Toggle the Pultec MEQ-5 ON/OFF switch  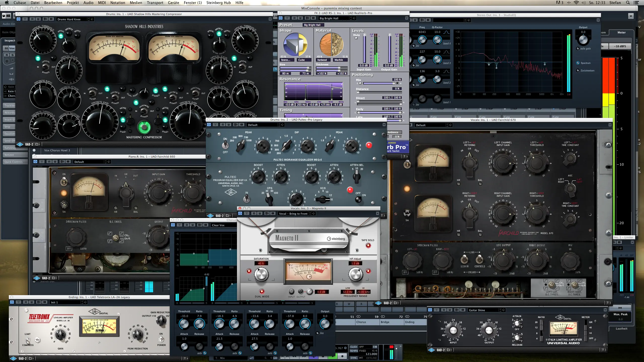225,145
